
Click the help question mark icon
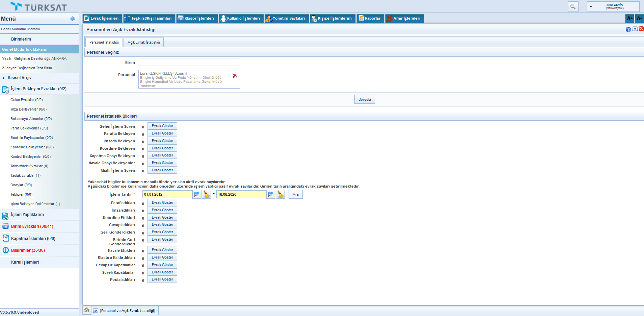(x=628, y=29)
